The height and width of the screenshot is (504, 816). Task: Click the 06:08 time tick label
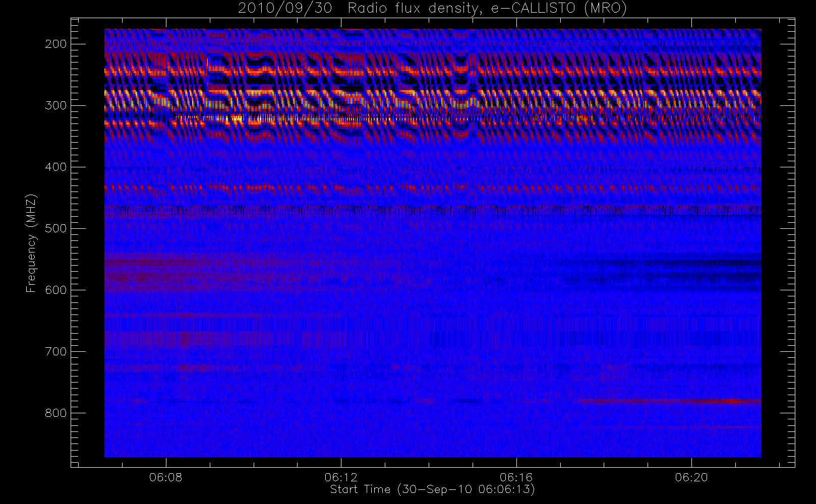tap(165, 477)
